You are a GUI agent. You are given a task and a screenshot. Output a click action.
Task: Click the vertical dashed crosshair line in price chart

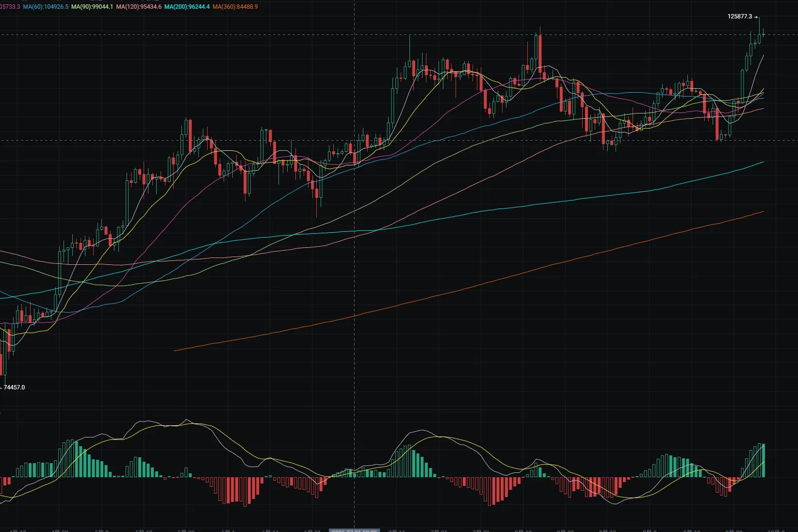point(355,242)
